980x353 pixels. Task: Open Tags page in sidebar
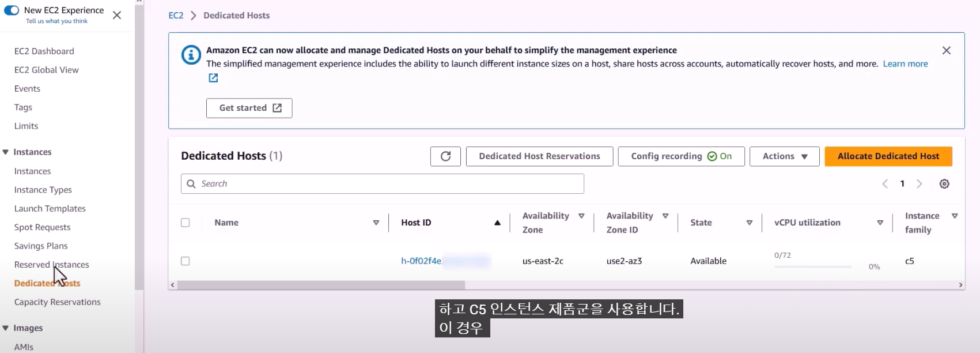(23, 107)
